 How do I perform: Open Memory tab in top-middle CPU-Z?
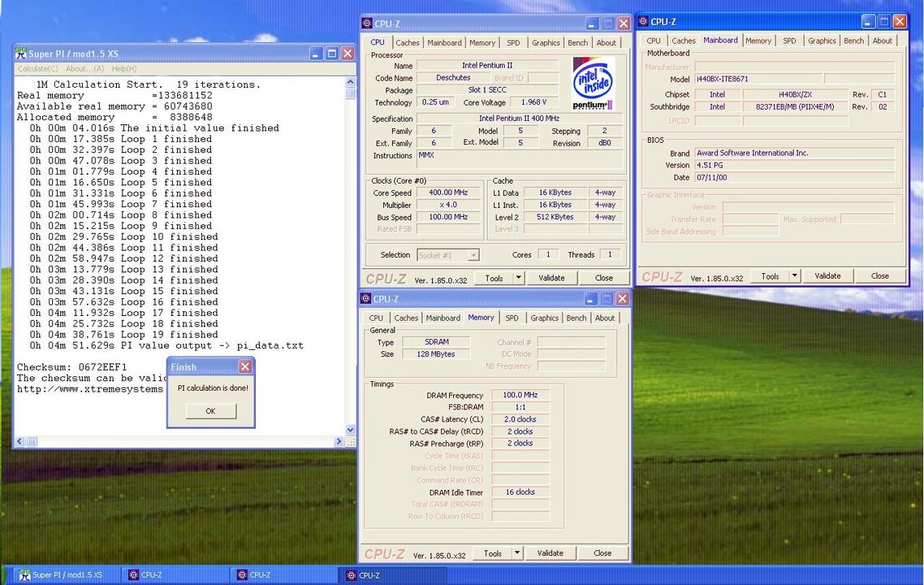(x=482, y=43)
